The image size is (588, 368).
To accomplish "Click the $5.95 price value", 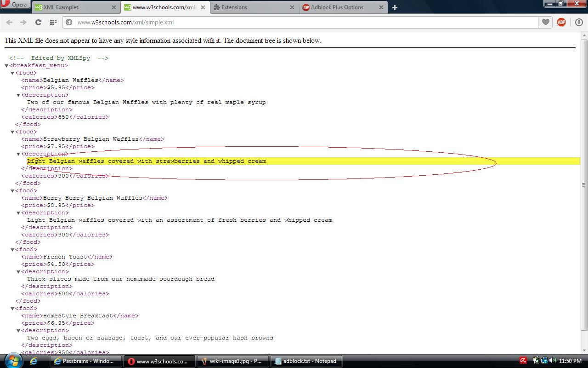I will pyautogui.click(x=56, y=87).
